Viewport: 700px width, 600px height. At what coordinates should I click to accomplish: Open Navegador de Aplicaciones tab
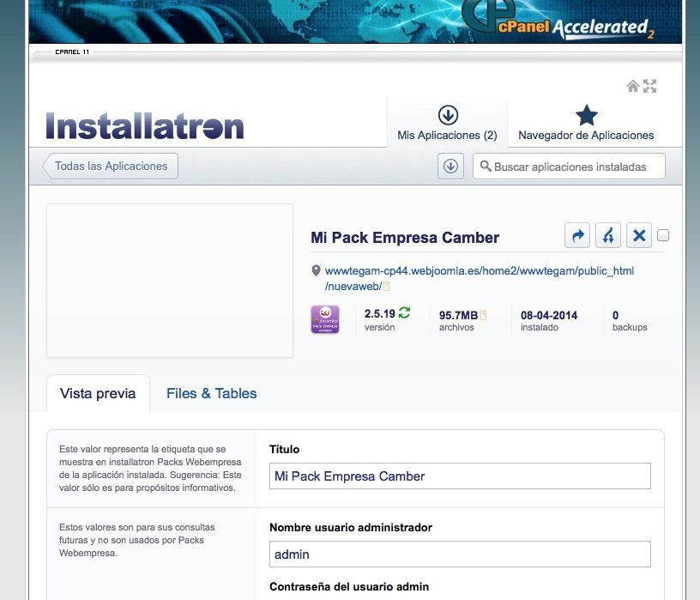coord(586,123)
